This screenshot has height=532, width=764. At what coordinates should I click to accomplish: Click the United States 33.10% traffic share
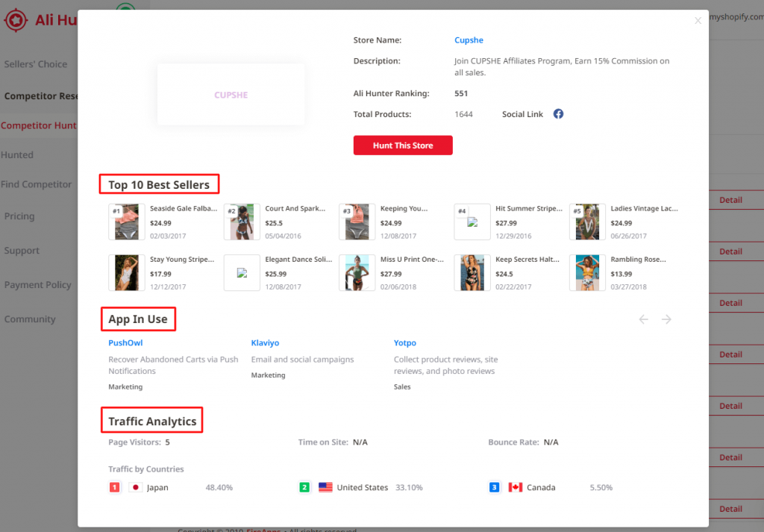(410, 488)
